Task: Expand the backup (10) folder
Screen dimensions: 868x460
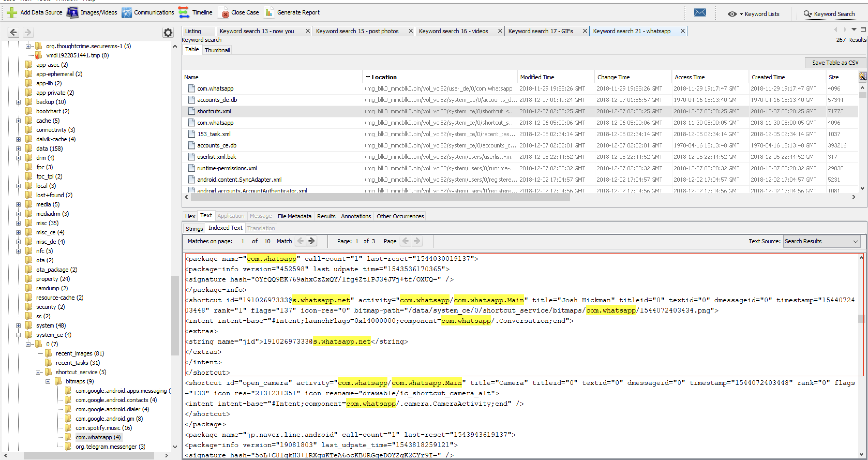Action: click(19, 102)
